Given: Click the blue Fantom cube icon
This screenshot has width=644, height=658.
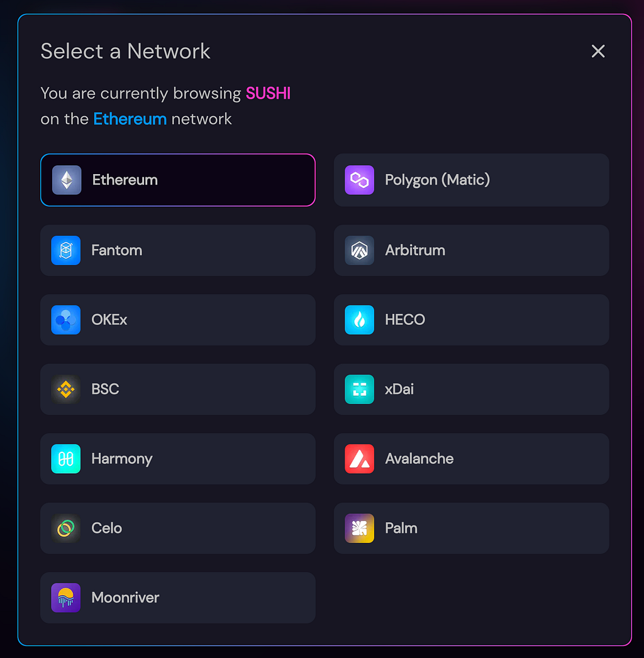Looking at the screenshot, I should [66, 251].
